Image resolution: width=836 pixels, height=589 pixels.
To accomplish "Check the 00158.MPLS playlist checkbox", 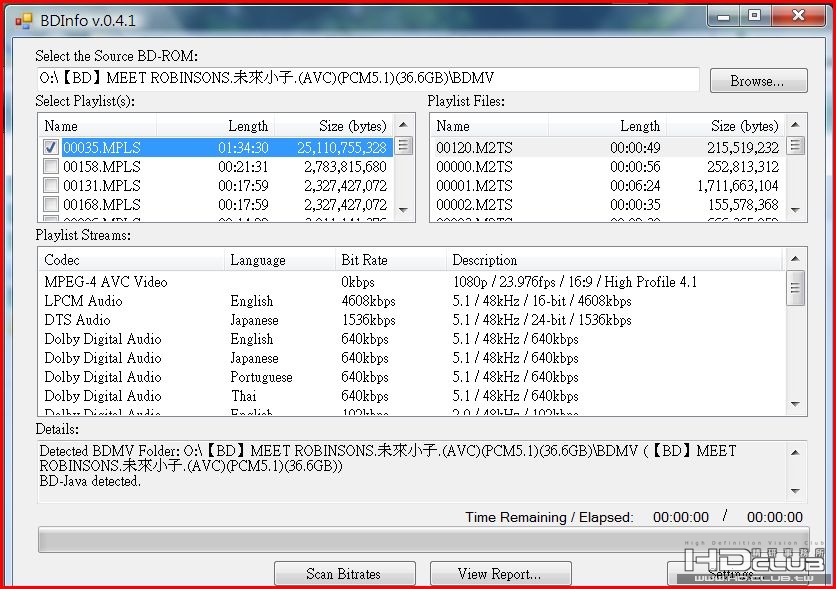I will click(51, 166).
